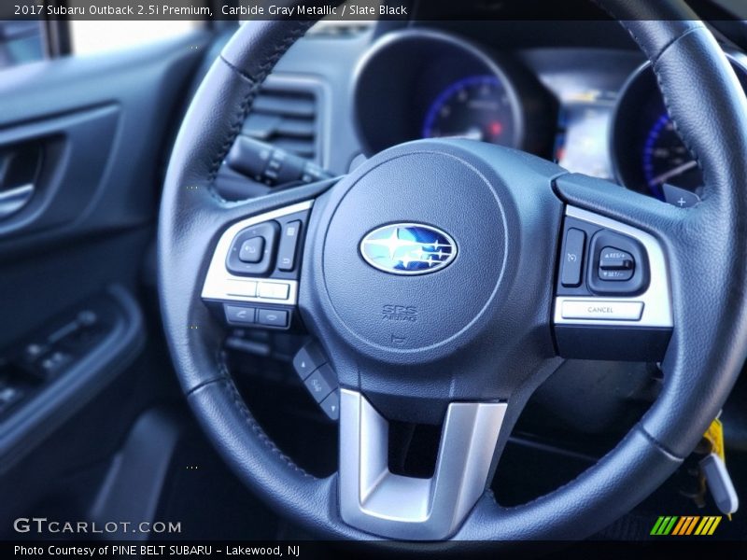
Task: Click the "Photo Courtesy of PINE BELT SUBARU" credit text
Action: tap(113, 551)
